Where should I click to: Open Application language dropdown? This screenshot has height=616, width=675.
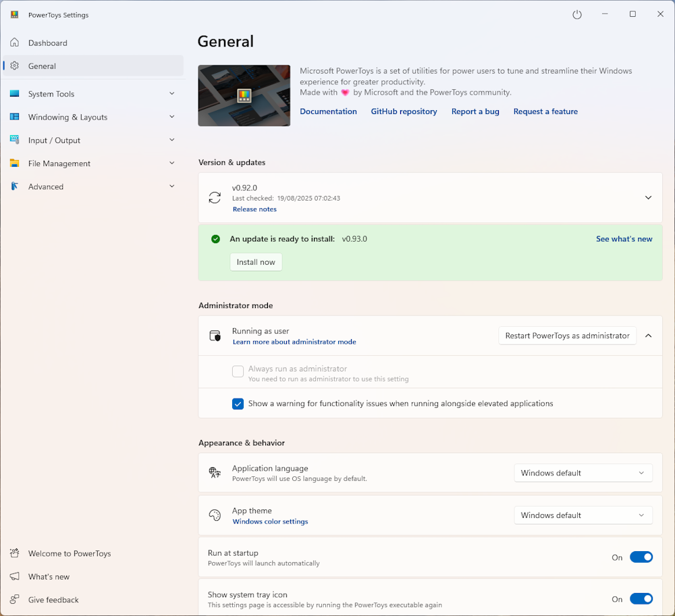click(583, 473)
